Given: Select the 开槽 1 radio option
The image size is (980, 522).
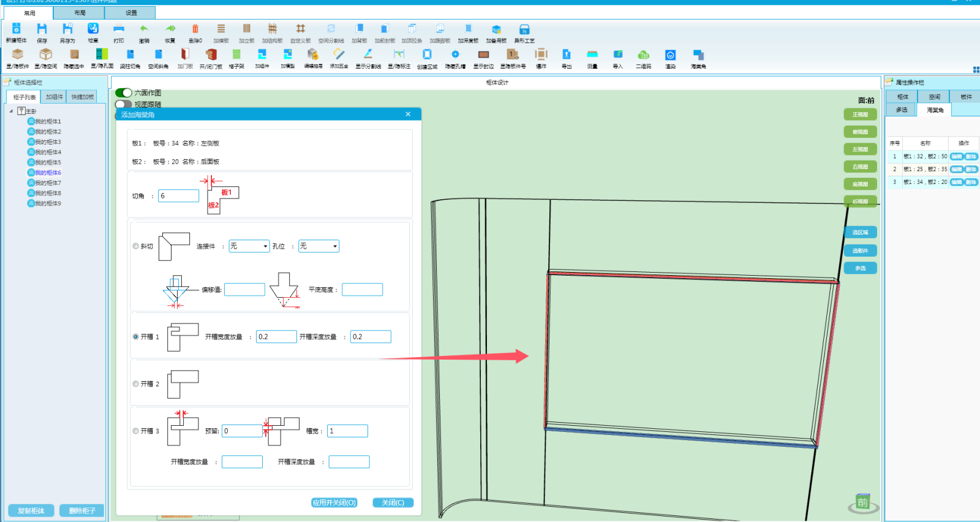Looking at the screenshot, I should (x=136, y=337).
